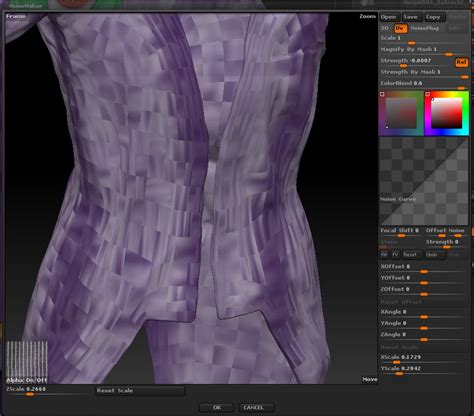Toggle the Uv noise mode button
The image size is (474, 416).
(x=400, y=28)
